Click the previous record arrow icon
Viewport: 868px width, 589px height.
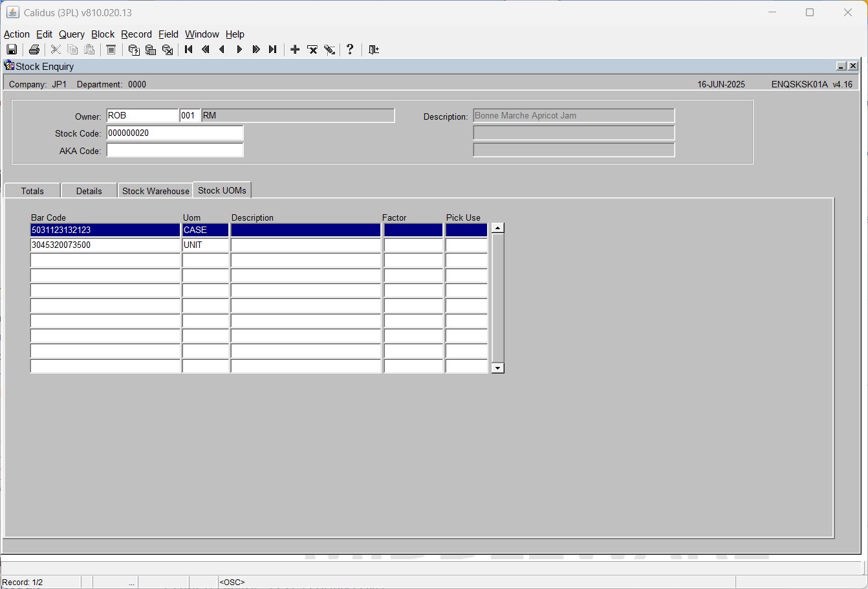point(222,50)
